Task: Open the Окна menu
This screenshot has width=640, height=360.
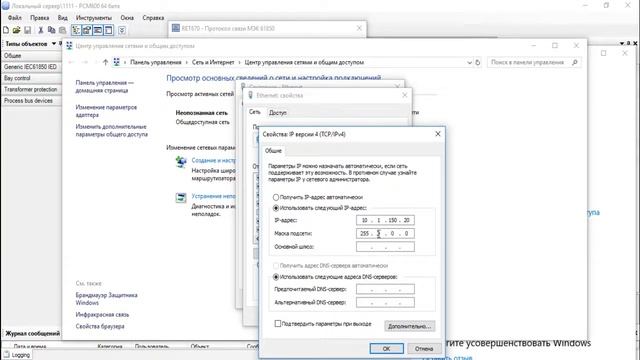Action: click(x=127, y=18)
